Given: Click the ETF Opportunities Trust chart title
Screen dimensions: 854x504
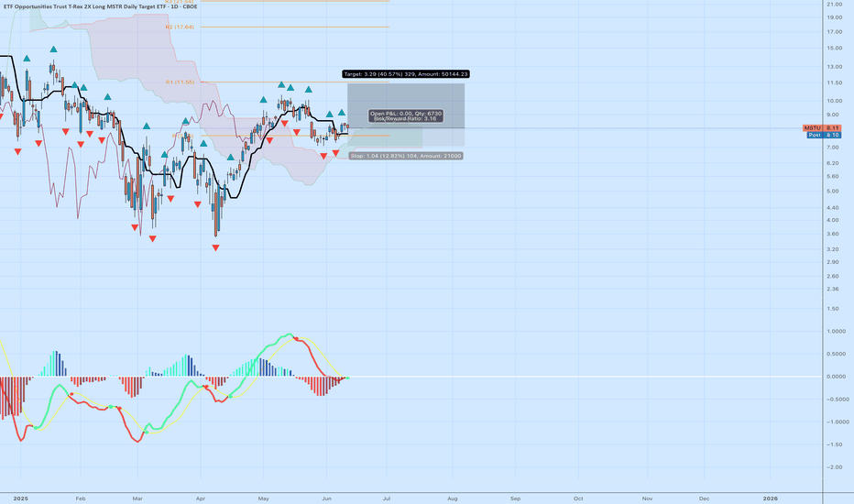Looking at the screenshot, I should (x=100, y=6).
